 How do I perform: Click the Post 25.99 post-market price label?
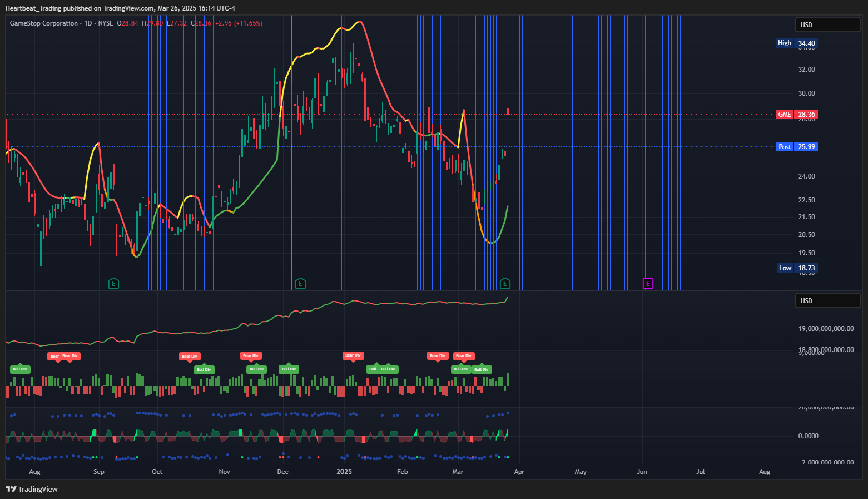pyautogui.click(x=797, y=147)
